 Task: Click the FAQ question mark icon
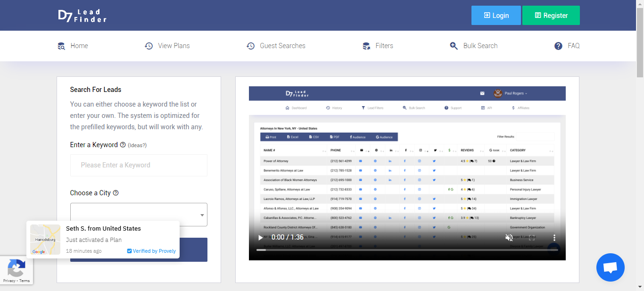tap(558, 46)
